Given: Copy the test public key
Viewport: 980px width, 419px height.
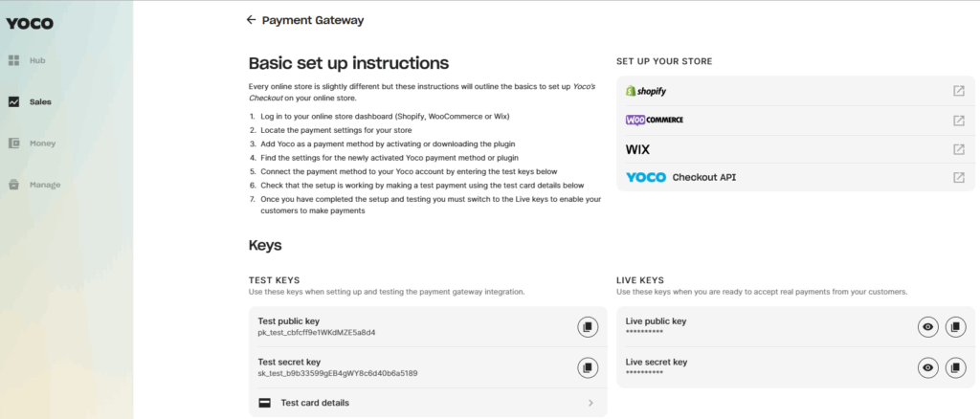Looking at the screenshot, I should [587, 327].
